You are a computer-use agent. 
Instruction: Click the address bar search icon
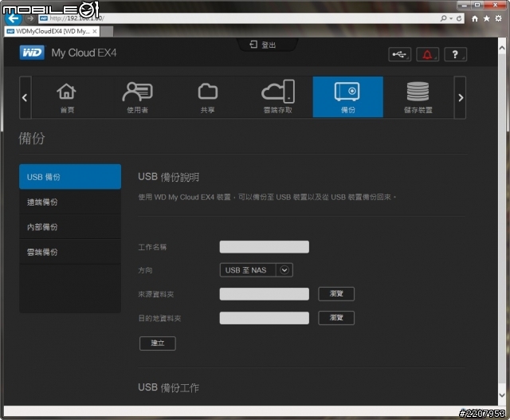[x=443, y=18]
